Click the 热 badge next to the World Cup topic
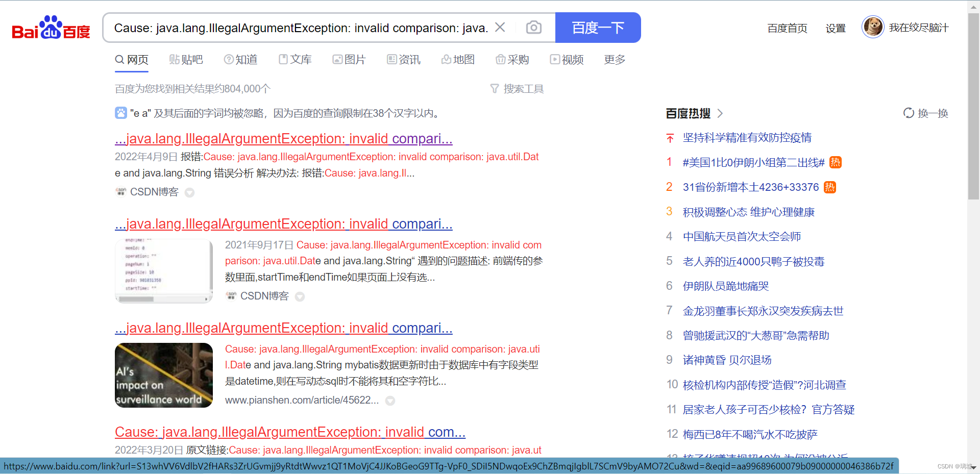This screenshot has width=980, height=474. (836, 162)
